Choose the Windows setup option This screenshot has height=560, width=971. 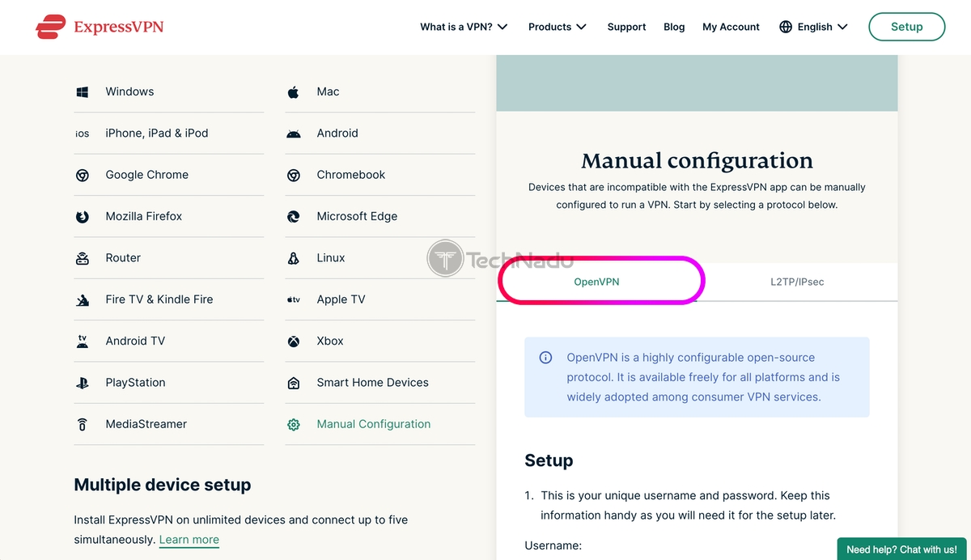pyautogui.click(x=168, y=91)
